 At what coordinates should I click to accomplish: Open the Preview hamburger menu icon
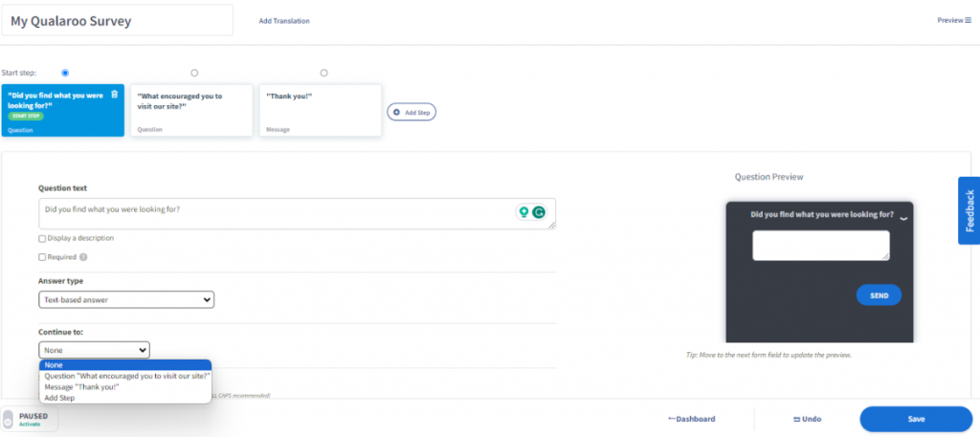point(969,20)
